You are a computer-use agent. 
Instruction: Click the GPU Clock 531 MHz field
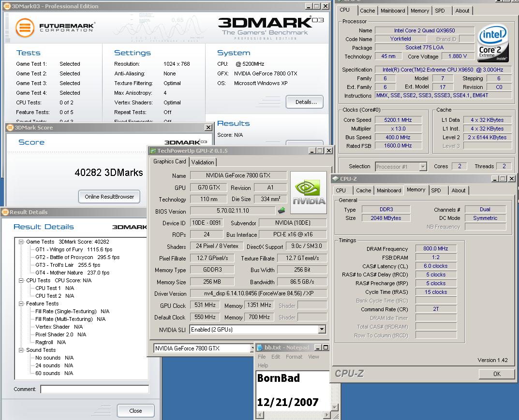[205, 305]
